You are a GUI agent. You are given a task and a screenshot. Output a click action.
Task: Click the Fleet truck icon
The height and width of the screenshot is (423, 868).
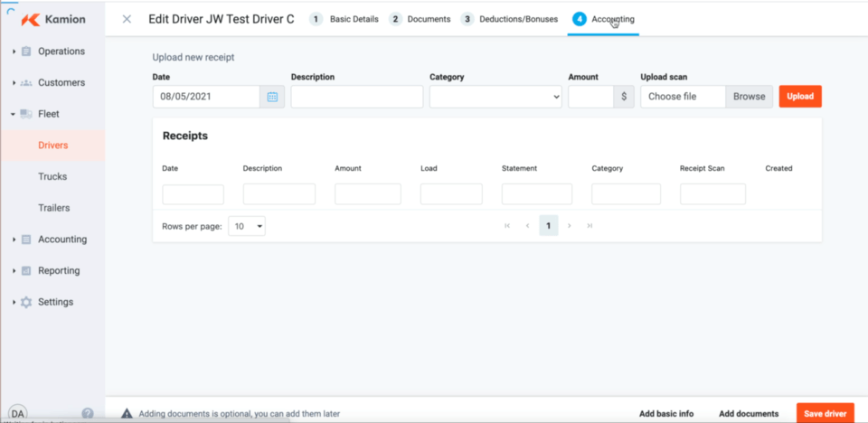tap(26, 114)
